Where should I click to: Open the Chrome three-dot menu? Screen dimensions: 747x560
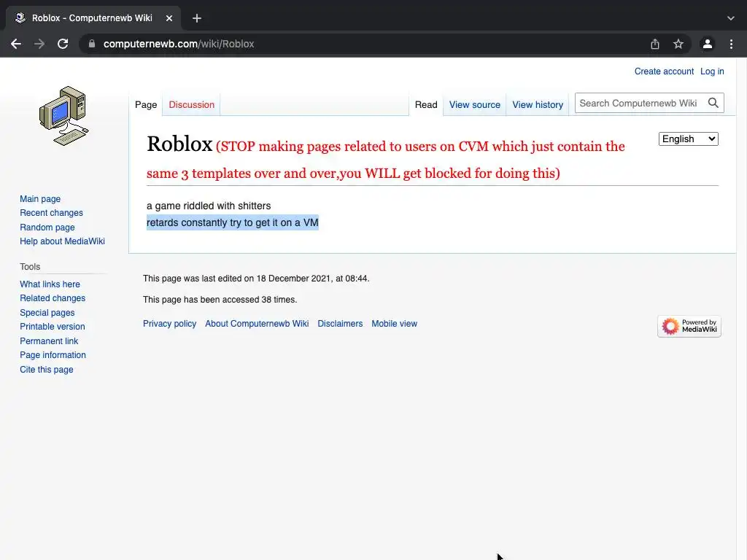coord(731,44)
